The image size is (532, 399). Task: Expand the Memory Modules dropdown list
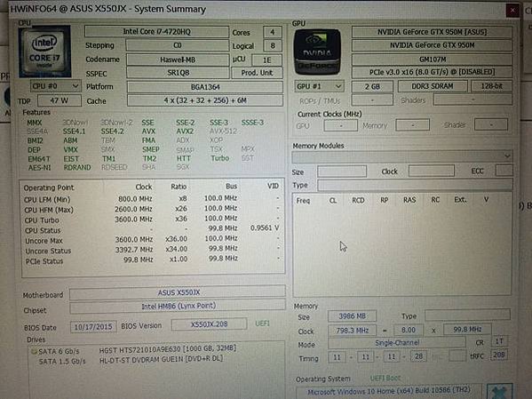(x=402, y=156)
